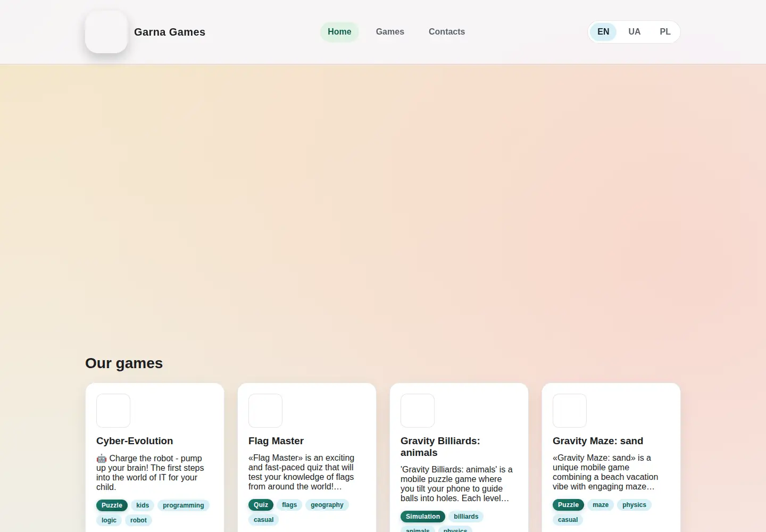The height and width of the screenshot is (532, 766).
Task: Click the Garna Games logo image
Action: point(106,32)
